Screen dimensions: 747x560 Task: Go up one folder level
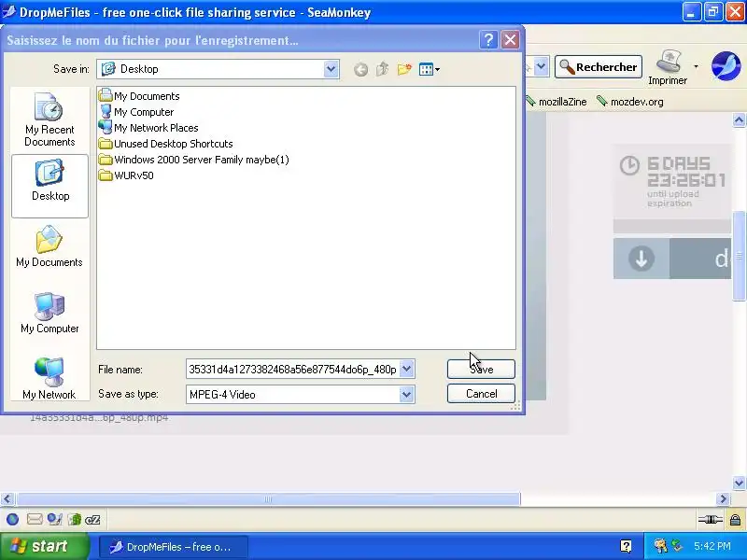tap(383, 69)
